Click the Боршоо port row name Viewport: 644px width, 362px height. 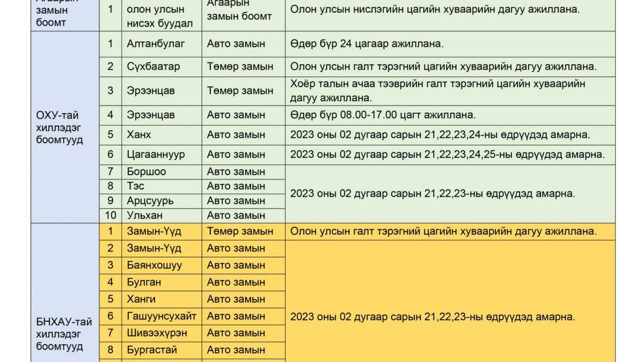pos(146,172)
